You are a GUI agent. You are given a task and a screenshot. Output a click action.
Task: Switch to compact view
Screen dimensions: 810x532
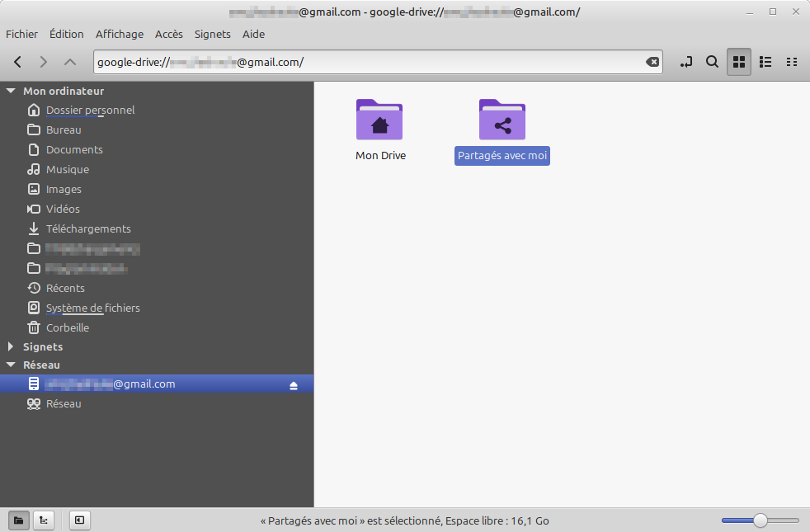point(792,62)
